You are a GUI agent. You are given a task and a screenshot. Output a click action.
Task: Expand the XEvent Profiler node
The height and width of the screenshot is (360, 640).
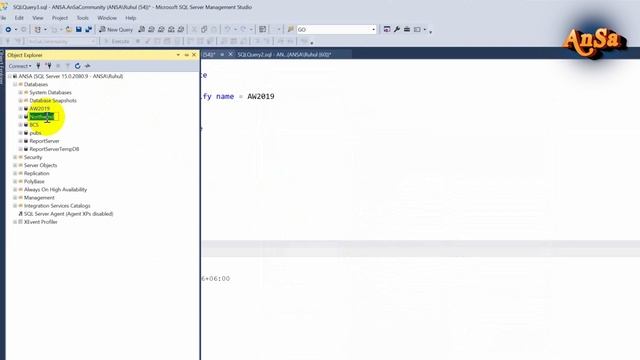pos(15,222)
